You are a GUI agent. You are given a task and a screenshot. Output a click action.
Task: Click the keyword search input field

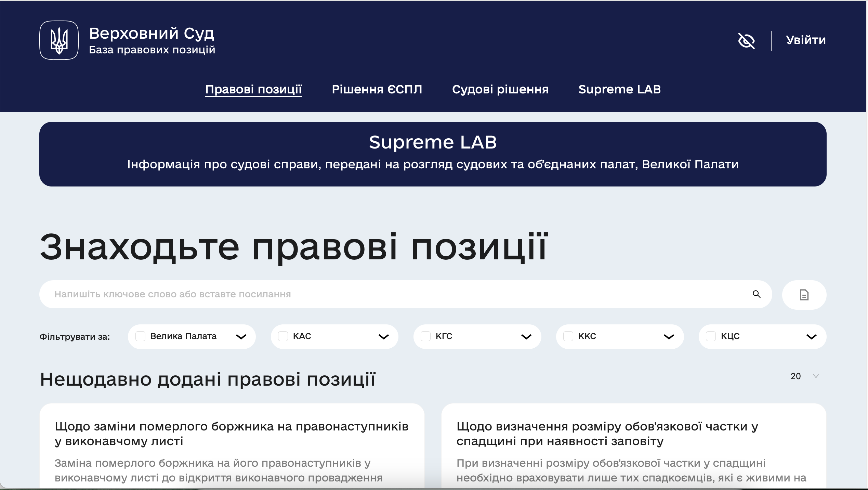coord(393,294)
